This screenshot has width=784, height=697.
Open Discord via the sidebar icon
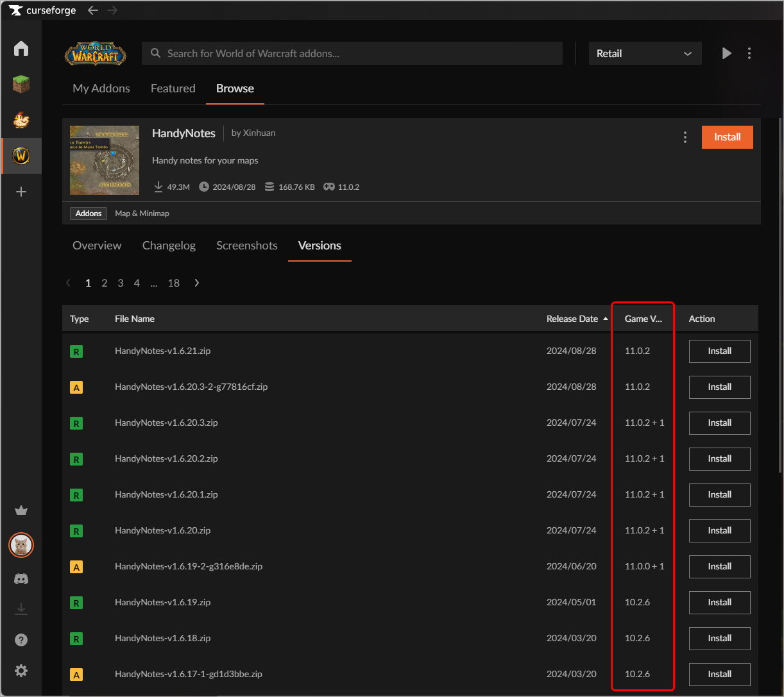(21, 578)
